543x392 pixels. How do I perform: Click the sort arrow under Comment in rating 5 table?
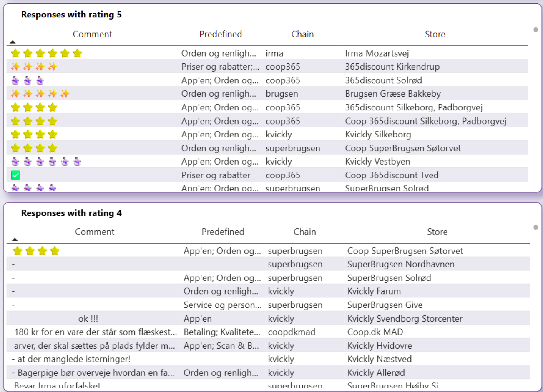point(13,42)
